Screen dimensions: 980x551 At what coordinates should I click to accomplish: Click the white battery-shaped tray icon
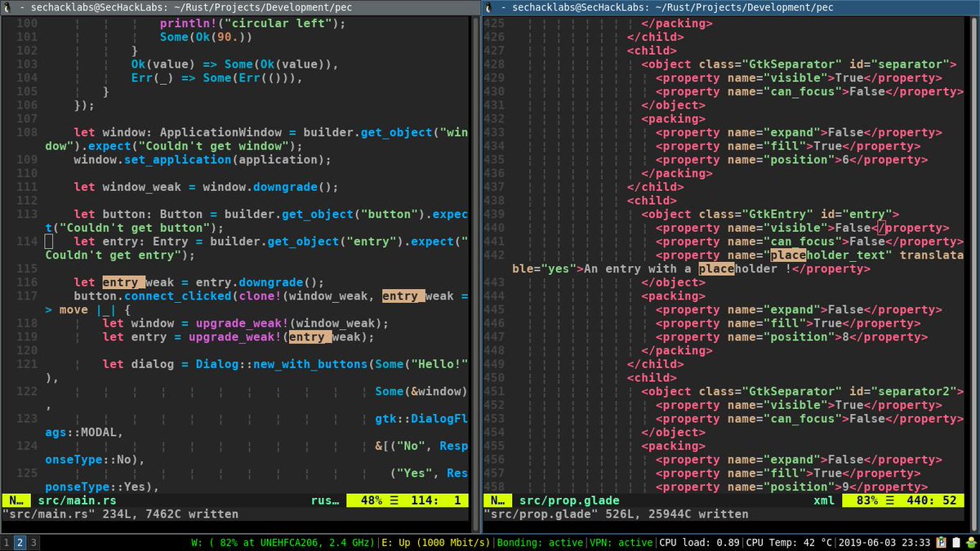click(x=957, y=543)
